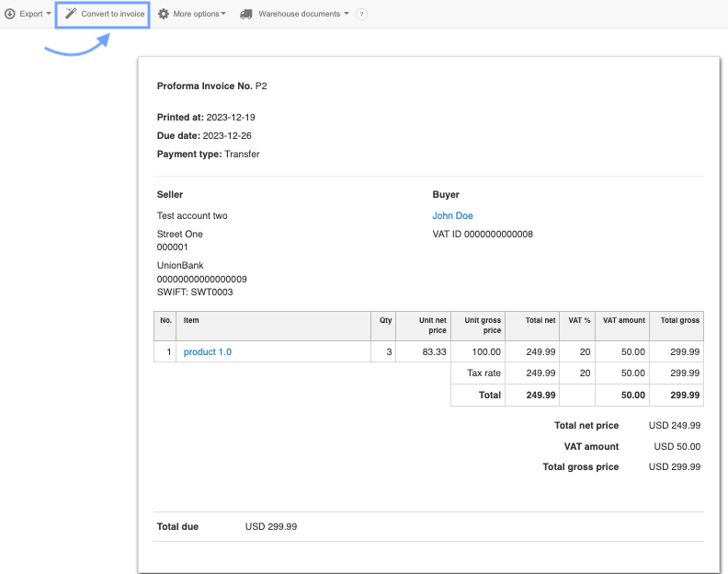Expand the Warehouse documents dropdown caret
This screenshot has height=574, width=728.
pos(347,14)
